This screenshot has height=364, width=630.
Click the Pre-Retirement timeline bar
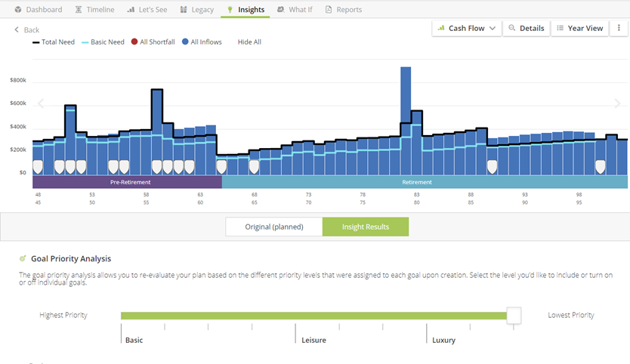[x=127, y=182]
